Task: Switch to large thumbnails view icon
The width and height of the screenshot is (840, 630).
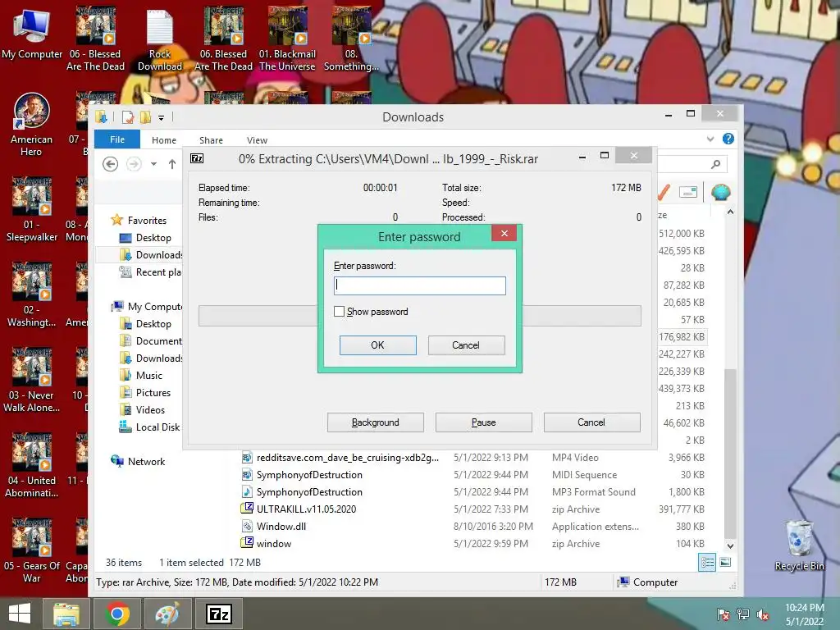Action: 725,563
